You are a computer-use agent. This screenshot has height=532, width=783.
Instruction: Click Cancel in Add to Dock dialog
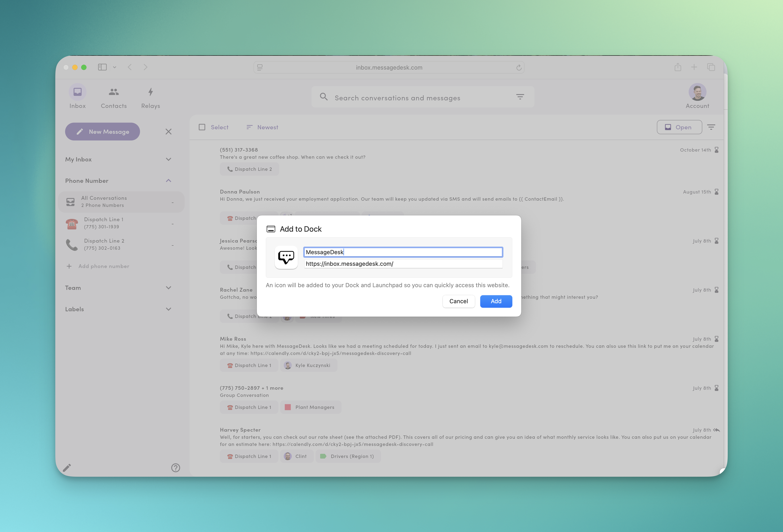coord(458,301)
